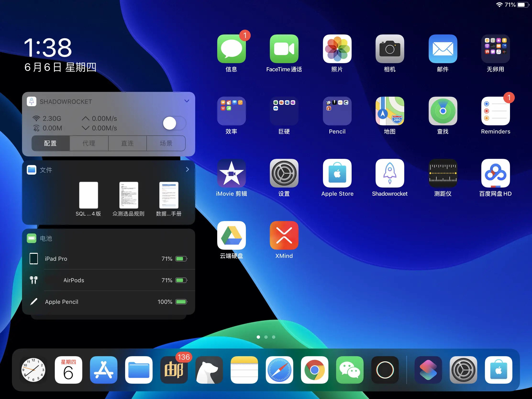Click 场景 button in Shadowrocket
The width and height of the screenshot is (532, 399).
pyautogui.click(x=166, y=144)
